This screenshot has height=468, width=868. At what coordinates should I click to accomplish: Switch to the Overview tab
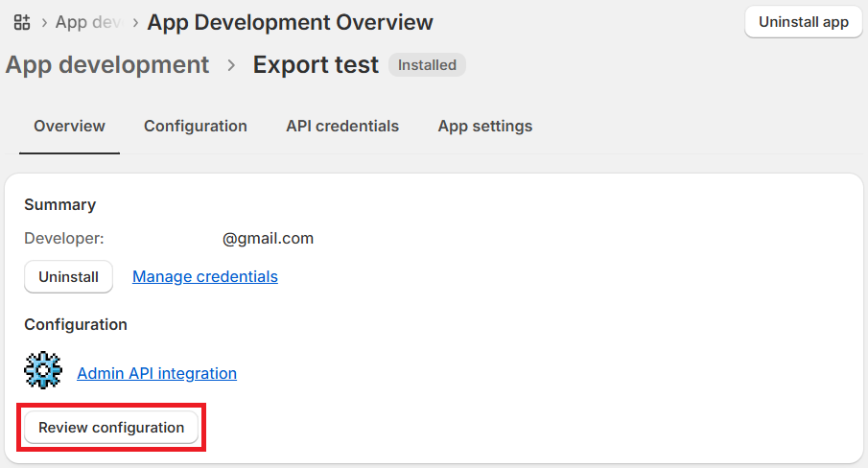[69, 127]
